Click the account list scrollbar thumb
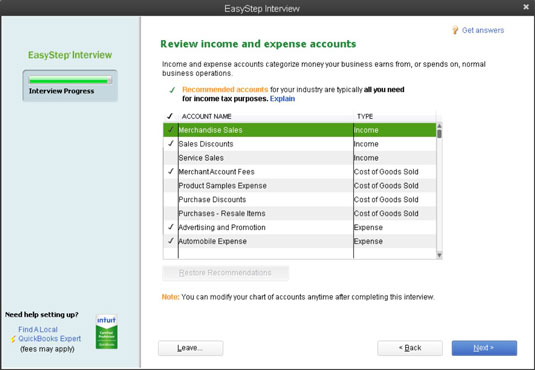535x370 pixels. click(x=439, y=134)
